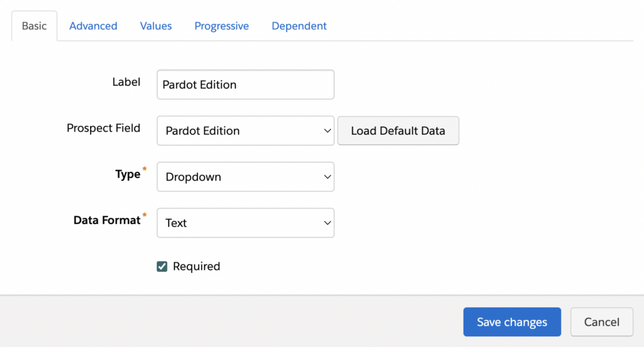Open the Advanced tab
The width and height of the screenshot is (644, 347).
click(x=93, y=26)
